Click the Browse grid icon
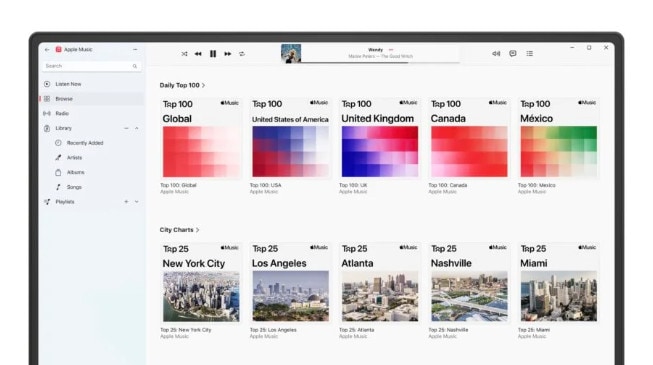 point(47,99)
